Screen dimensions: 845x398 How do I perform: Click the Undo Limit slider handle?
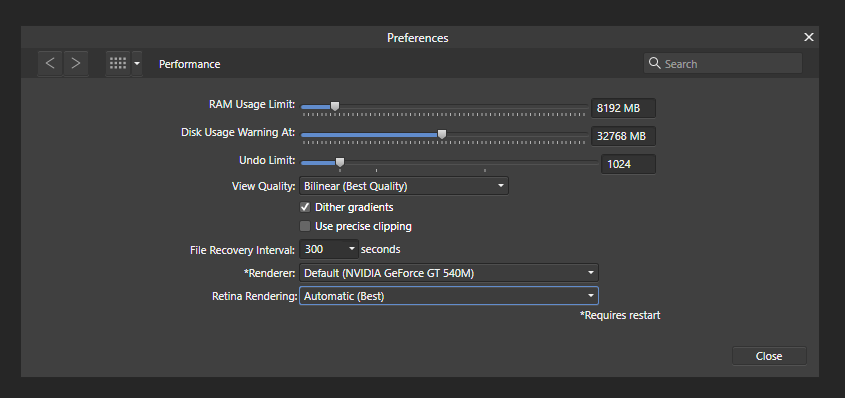point(340,162)
